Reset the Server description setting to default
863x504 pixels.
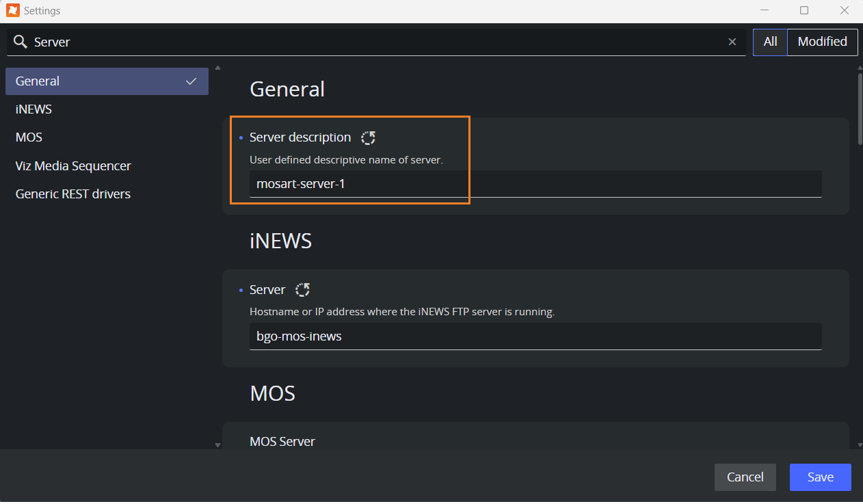tap(368, 137)
